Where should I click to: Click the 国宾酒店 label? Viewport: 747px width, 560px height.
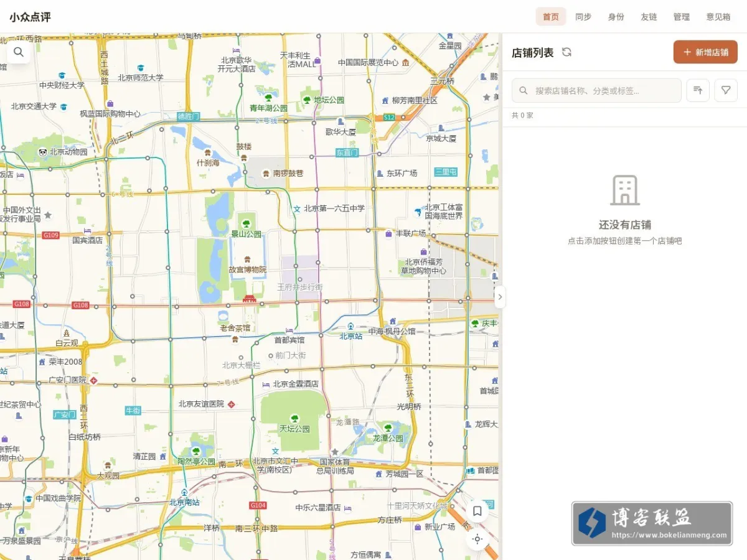point(88,240)
